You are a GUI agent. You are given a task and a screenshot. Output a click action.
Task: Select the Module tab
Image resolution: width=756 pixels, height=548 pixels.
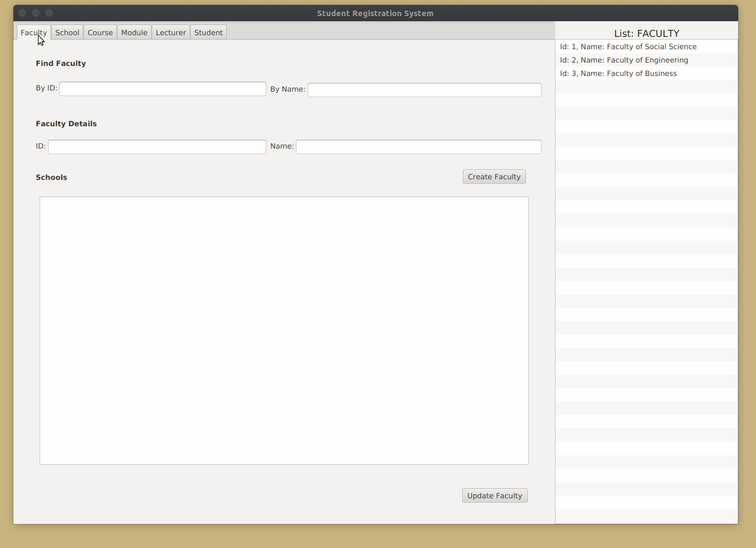click(134, 32)
